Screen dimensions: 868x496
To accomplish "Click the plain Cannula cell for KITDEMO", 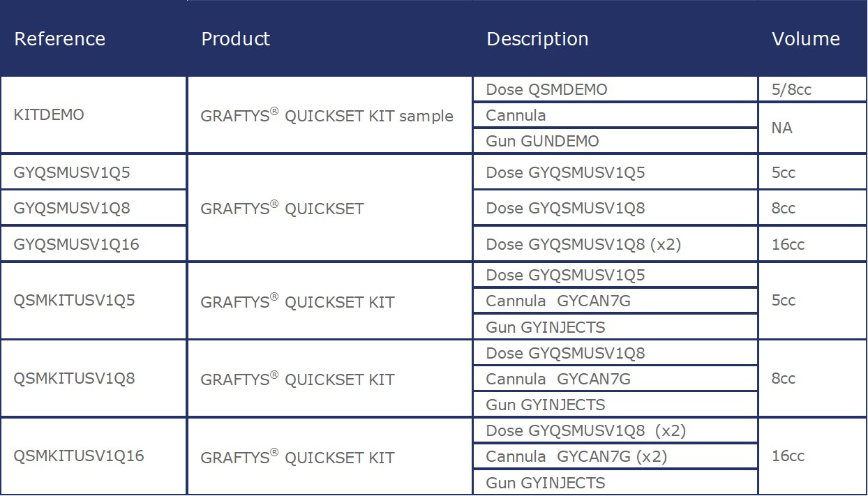I will click(x=516, y=115).
